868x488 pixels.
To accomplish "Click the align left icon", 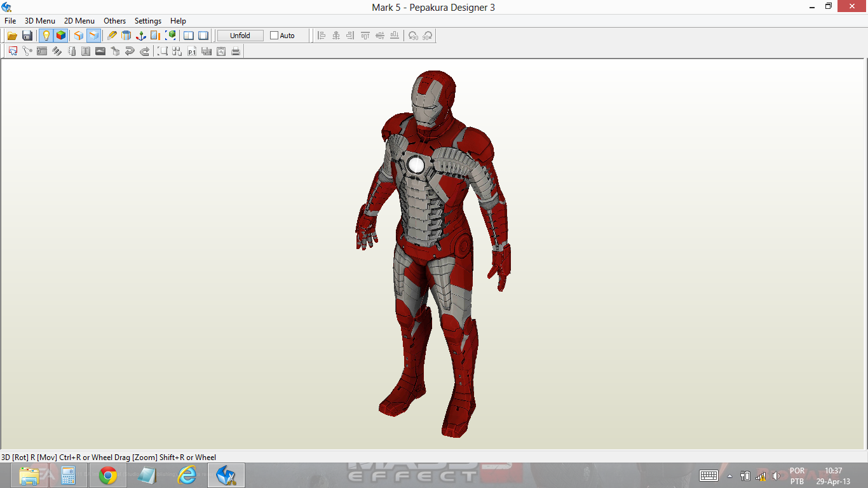I will pos(322,36).
